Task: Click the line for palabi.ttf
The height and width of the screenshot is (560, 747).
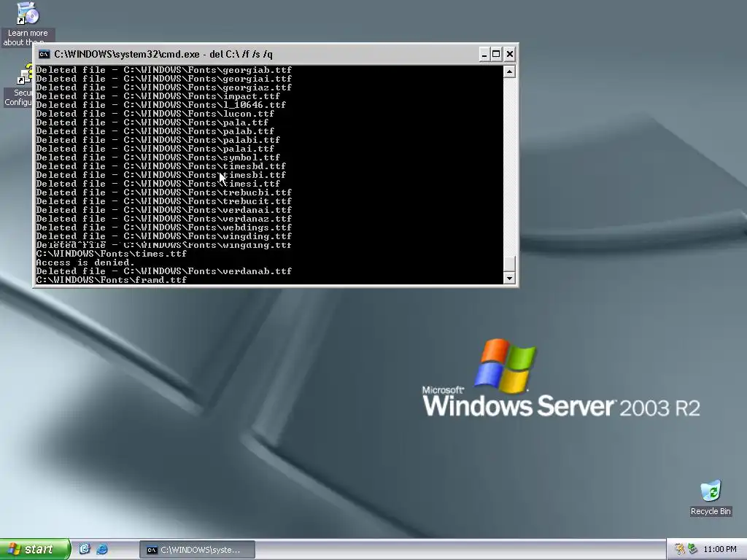Action: pos(158,140)
